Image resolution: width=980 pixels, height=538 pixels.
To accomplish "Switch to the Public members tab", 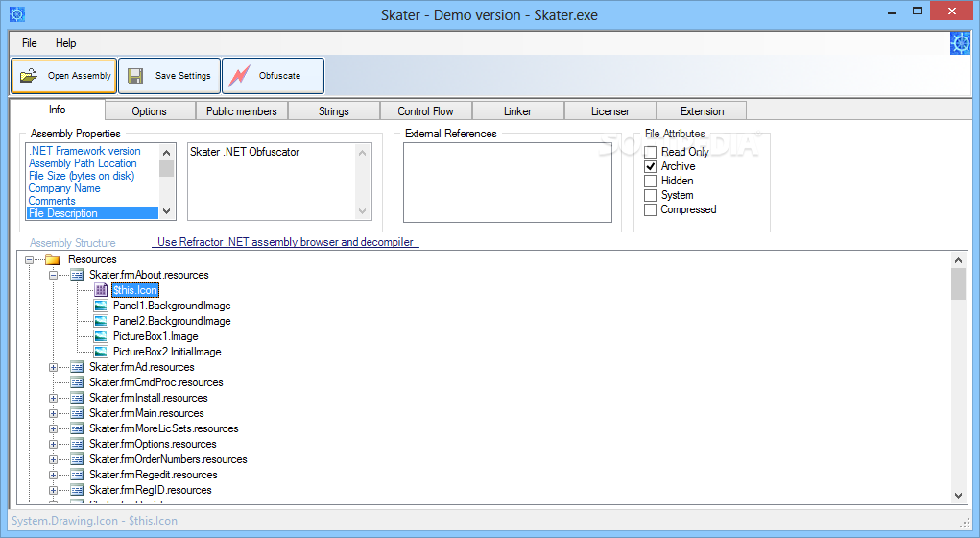I will [x=241, y=111].
